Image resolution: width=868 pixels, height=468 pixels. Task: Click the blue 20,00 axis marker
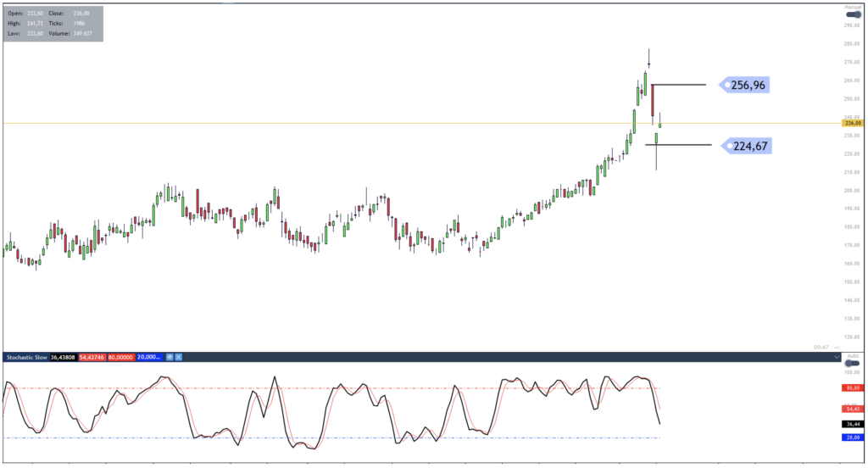(853, 437)
